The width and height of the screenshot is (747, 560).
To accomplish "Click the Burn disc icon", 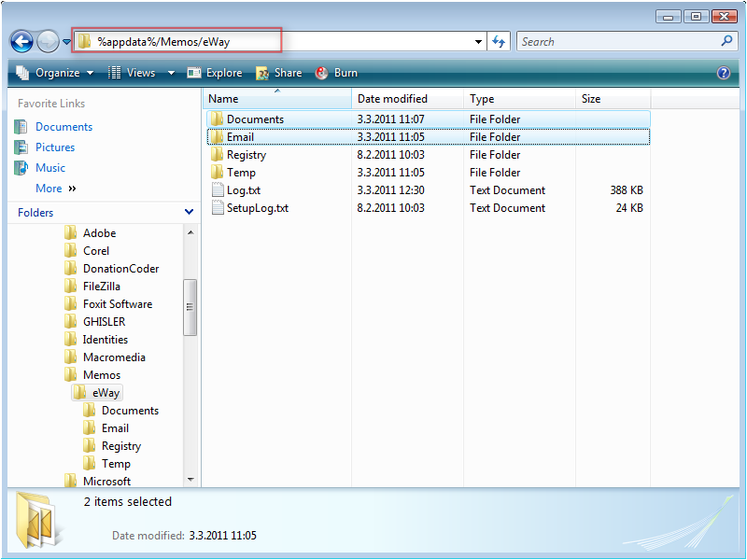I will click(321, 73).
